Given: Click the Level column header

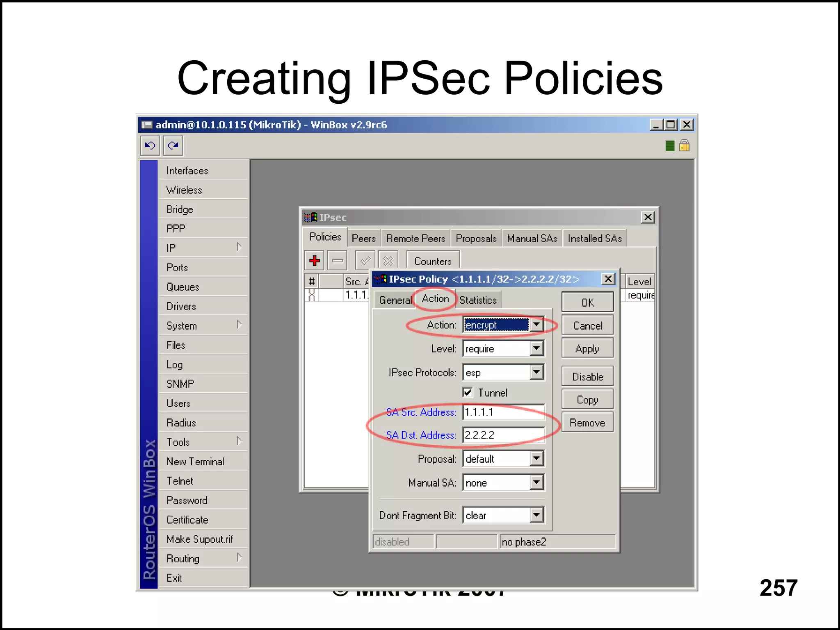Looking at the screenshot, I should [x=639, y=281].
